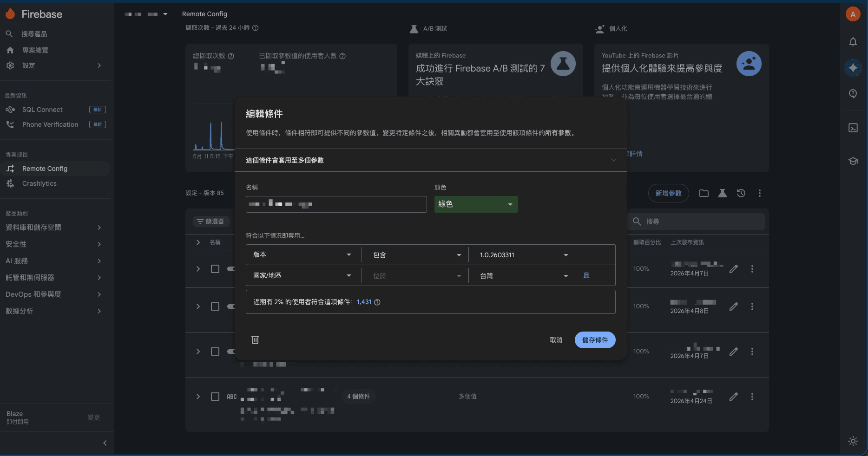Open the 綠色 color dropdown

(x=476, y=204)
